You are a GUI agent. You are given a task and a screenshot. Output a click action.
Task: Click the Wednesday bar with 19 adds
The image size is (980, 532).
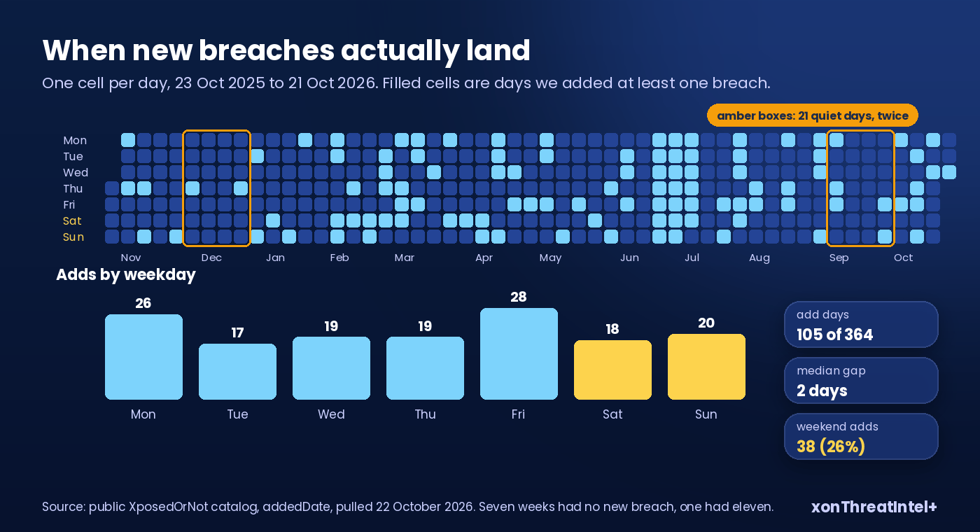(331, 368)
